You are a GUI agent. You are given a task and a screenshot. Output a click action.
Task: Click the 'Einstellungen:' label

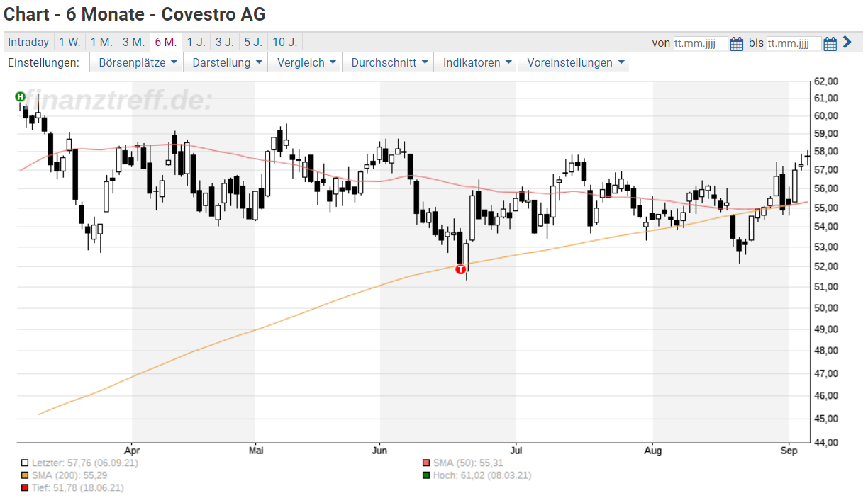click(x=43, y=62)
